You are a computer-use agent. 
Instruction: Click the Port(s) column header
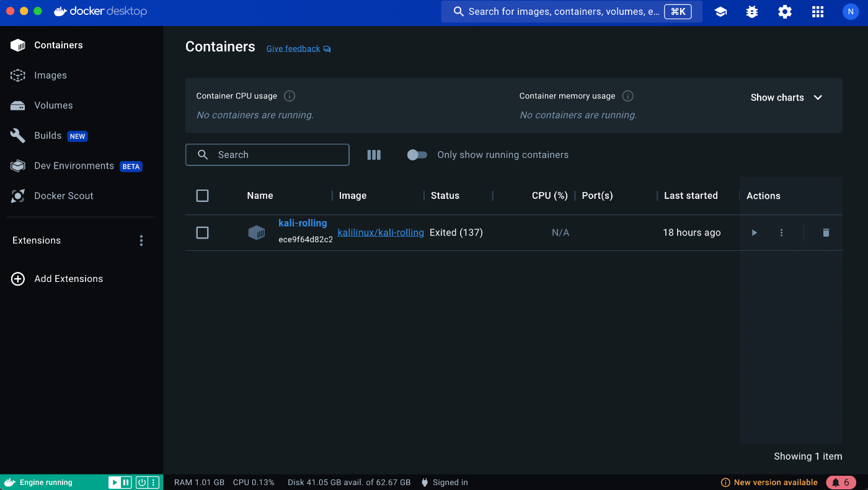click(x=597, y=196)
